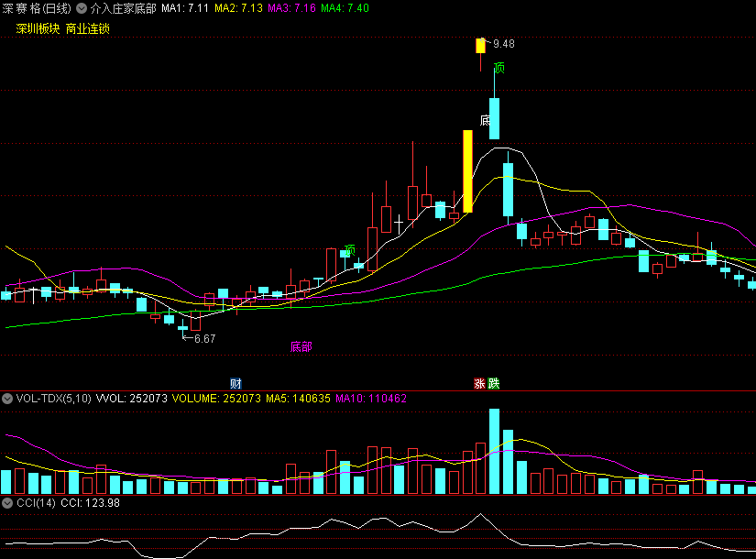Select the MA3: 7.16 value
The height and width of the screenshot is (559, 756).
[x=291, y=8]
